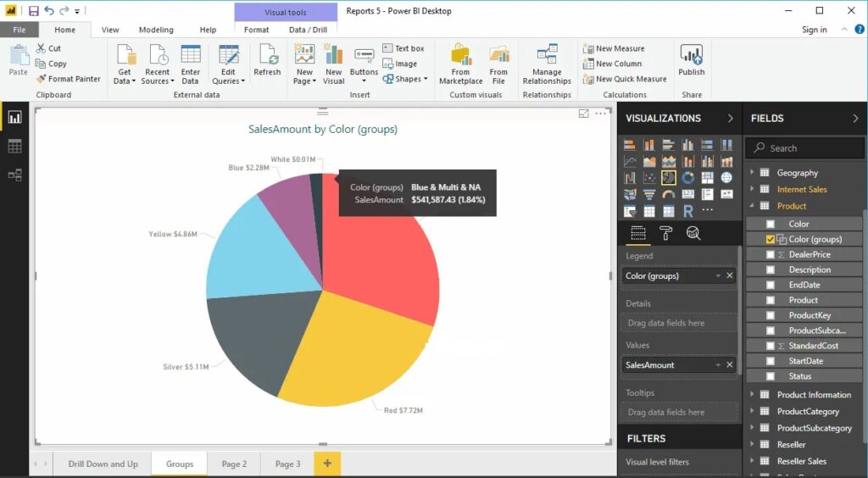Switch visual to Donut chart
Viewport: 868px width, 478px height.
tap(688, 178)
